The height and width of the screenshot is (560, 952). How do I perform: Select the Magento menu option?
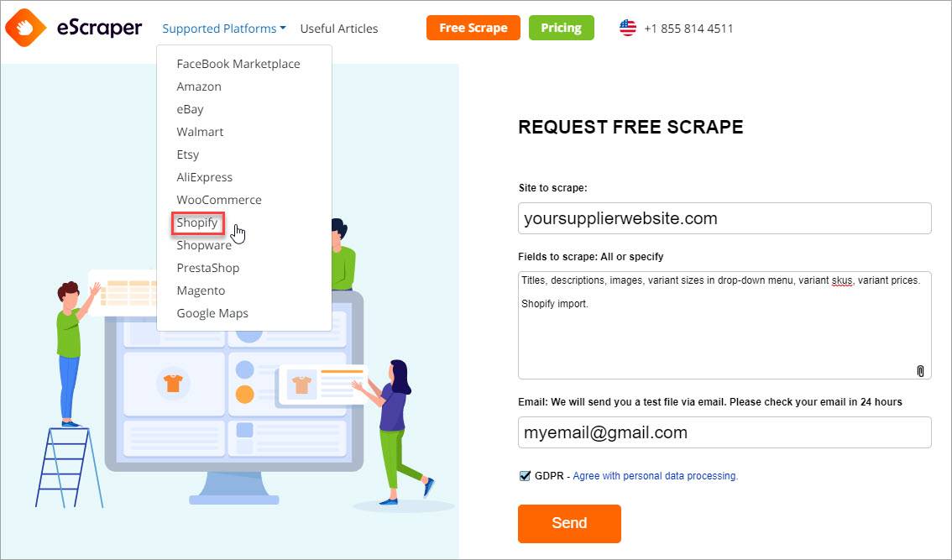[x=201, y=291]
